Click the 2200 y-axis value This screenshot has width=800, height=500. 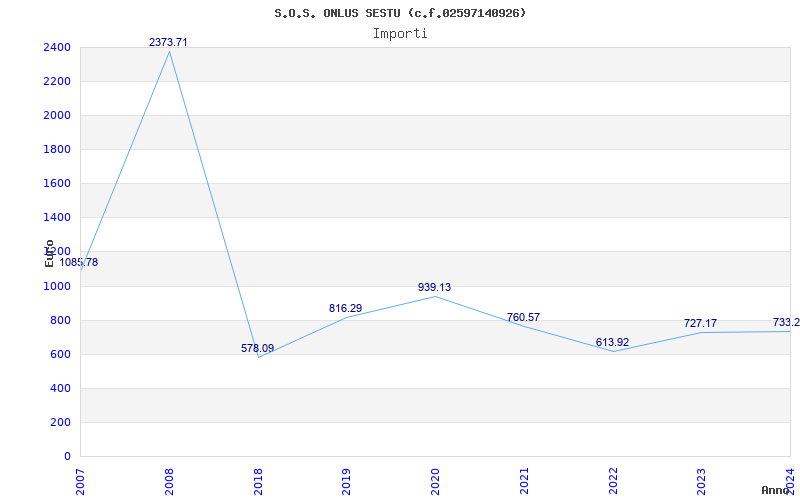coord(56,82)
